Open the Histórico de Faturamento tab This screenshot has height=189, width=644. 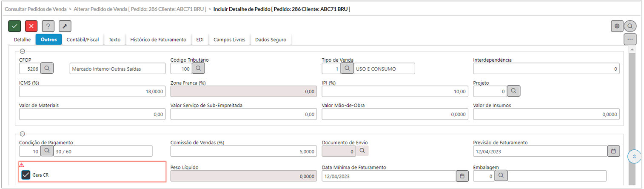pyautogui.click(x=158, y=40)
